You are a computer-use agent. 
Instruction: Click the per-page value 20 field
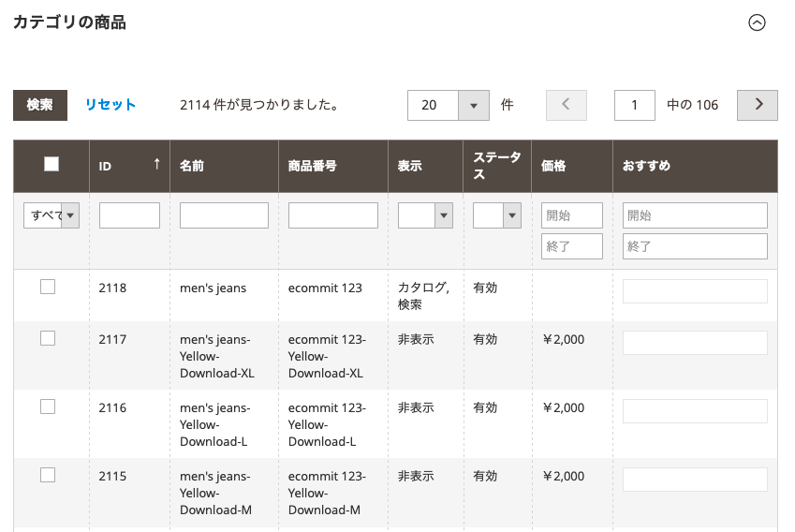point(433,105)
